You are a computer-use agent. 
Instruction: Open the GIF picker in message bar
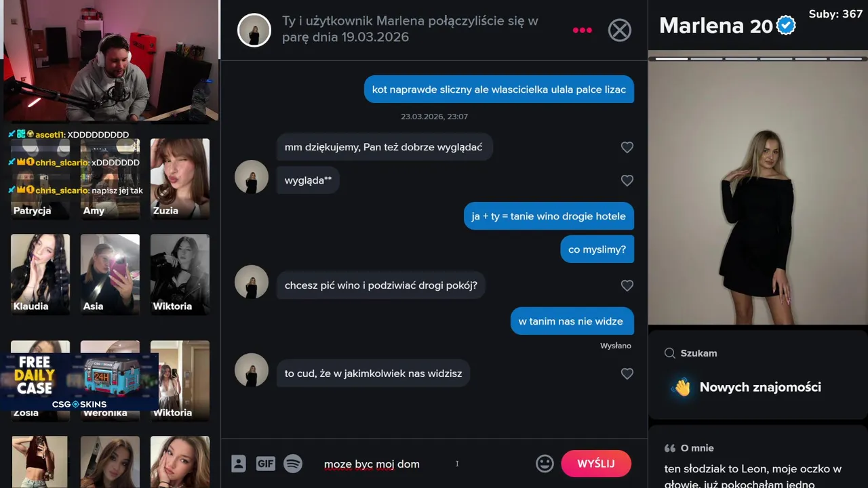tap(266, 464)
